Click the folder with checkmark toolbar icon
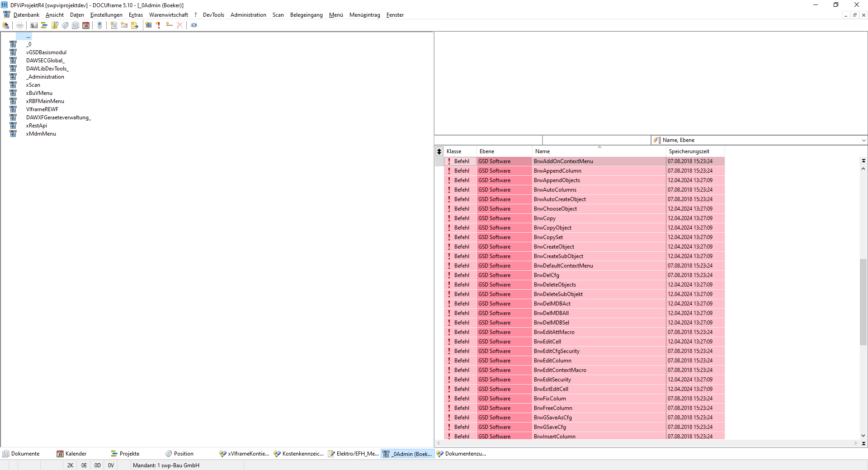The image size is (868, 470). (55, 25)
